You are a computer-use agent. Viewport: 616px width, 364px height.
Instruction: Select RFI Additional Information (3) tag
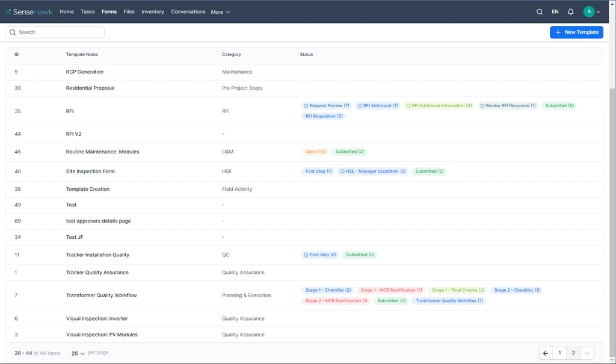pos(439,106)
